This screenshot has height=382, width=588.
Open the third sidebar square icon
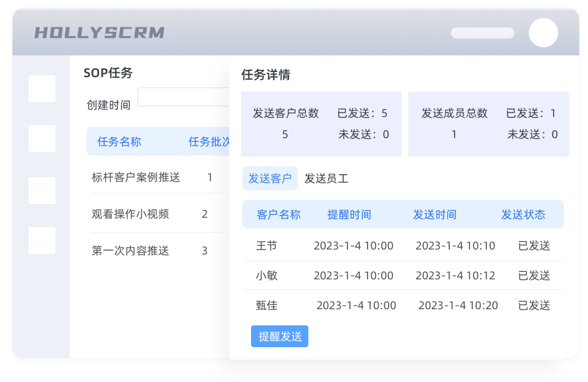(42, 190)
